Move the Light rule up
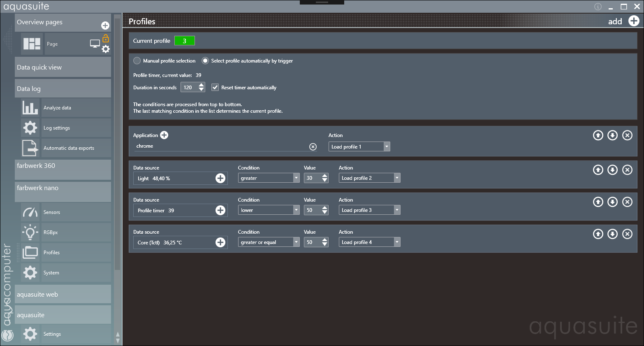This screenshot has width=644, height=346. coord(598,170)
